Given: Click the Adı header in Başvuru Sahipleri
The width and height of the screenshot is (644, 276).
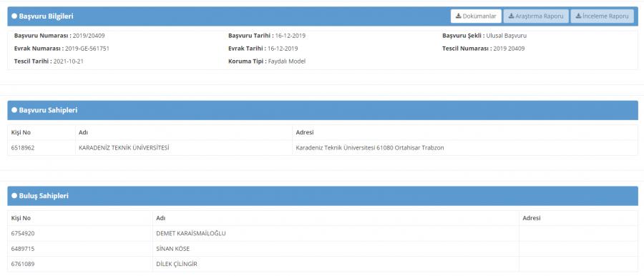Looking at the screenshot, I should pos(84,133).
